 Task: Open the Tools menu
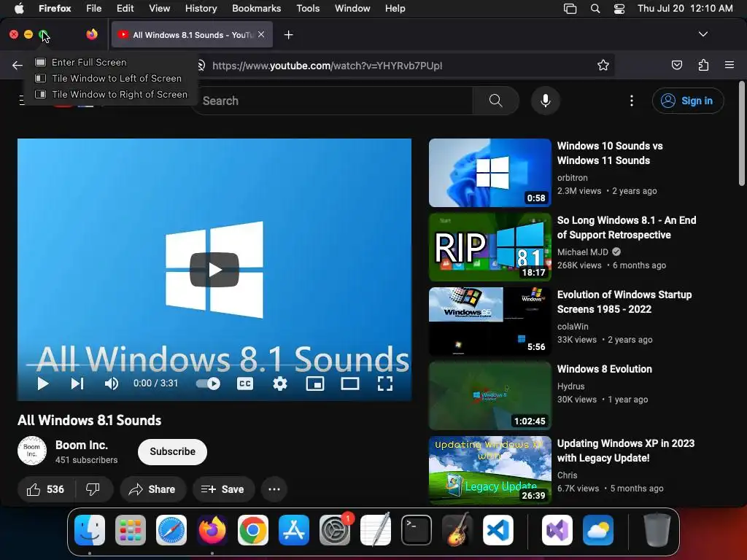coord(308,8)
